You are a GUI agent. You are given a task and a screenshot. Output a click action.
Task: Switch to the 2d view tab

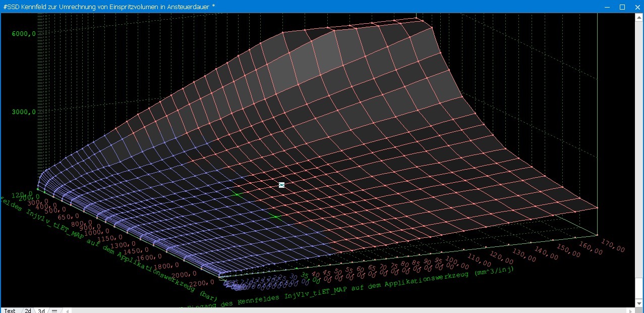pos(28,310)
